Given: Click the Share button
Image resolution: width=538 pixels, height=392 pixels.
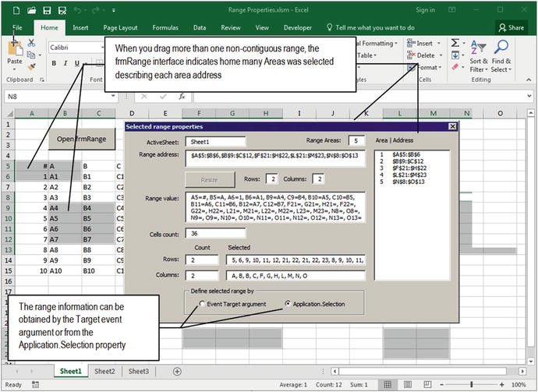Looking at the screenshot, I should tap(511, 27).
